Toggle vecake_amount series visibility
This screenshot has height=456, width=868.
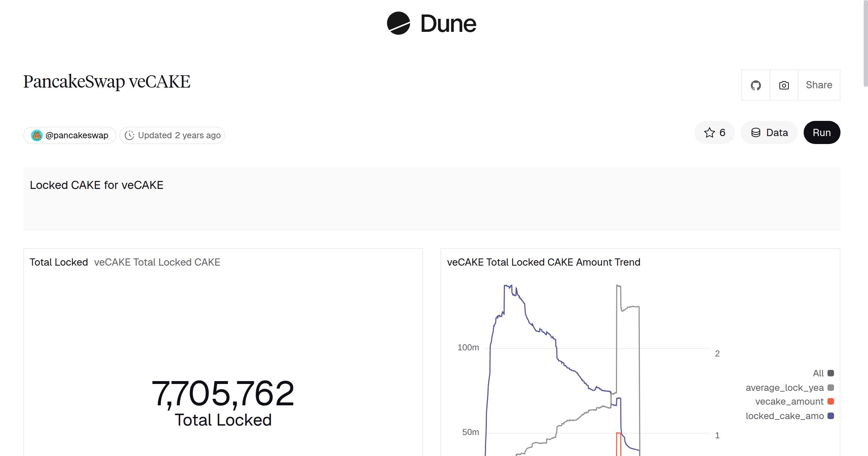click(789, 402)
